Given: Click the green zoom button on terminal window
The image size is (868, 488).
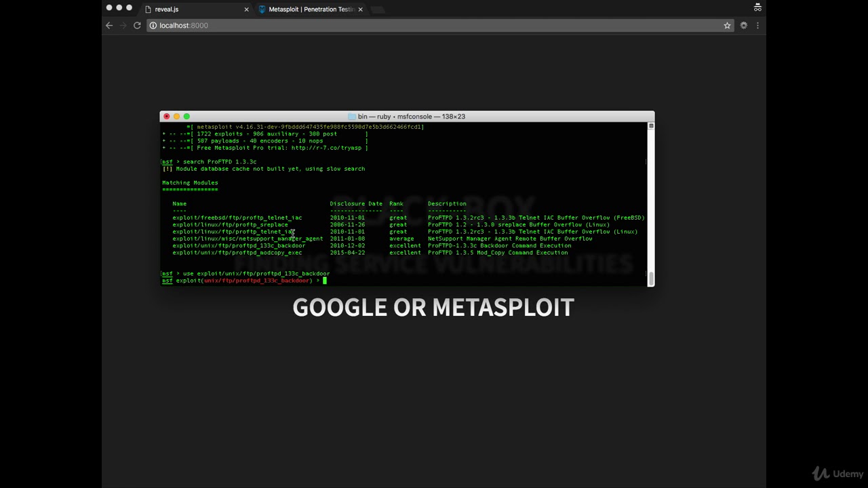Looking at the screenshot, I should click(186, 117).
